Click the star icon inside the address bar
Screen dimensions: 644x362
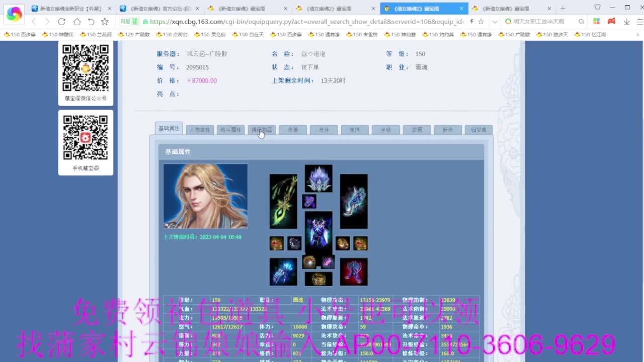coord(481,22)
